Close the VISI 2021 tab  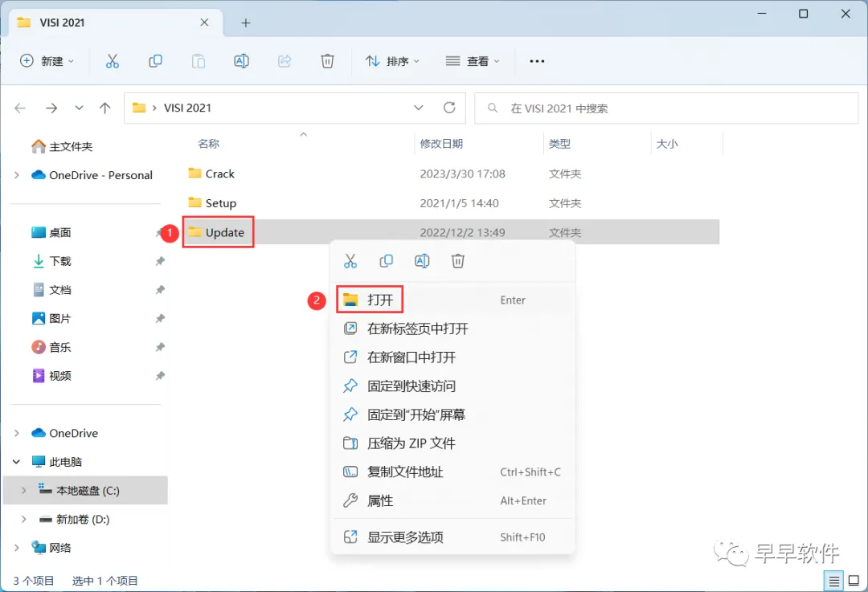204,22
